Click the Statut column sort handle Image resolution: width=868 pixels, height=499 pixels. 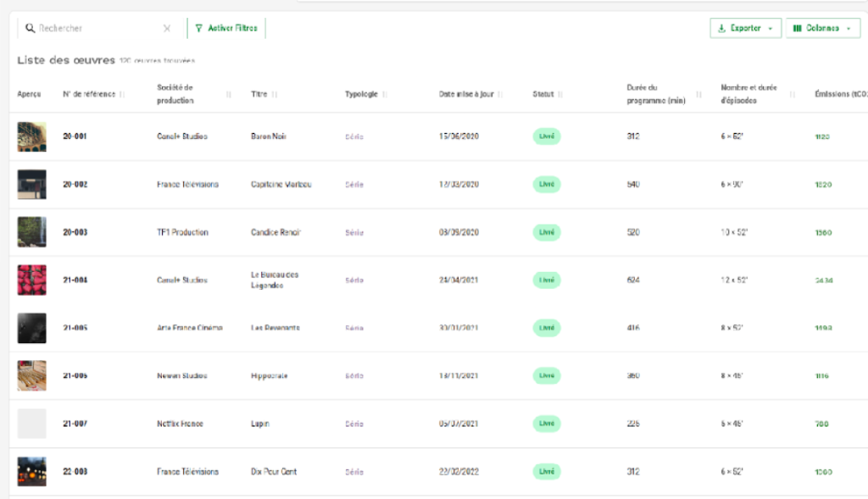coord(560,94)
